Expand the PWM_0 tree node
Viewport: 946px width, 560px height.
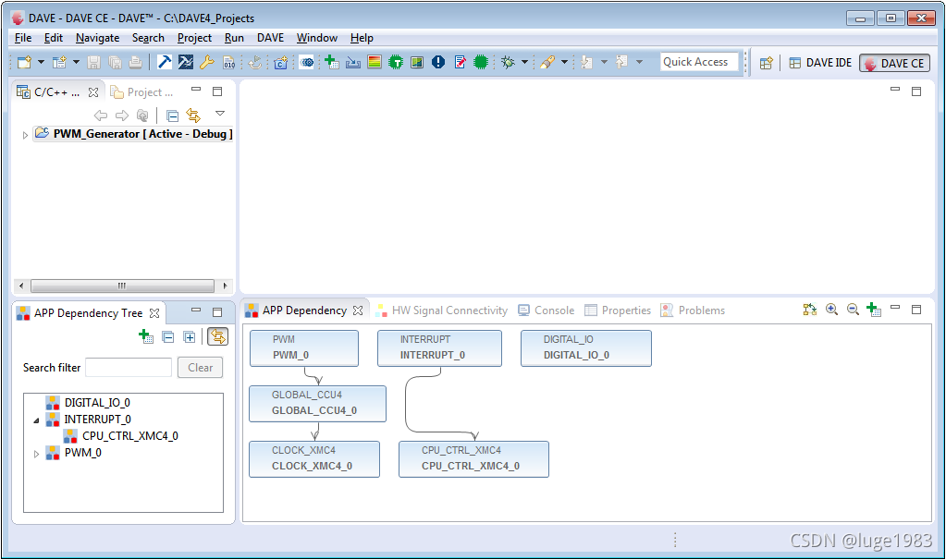click(36, 454)
